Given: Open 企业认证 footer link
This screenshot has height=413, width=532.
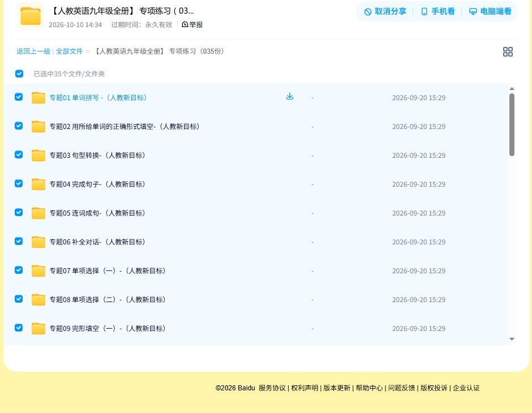Looking at the screenshot, I should (466, 388).
